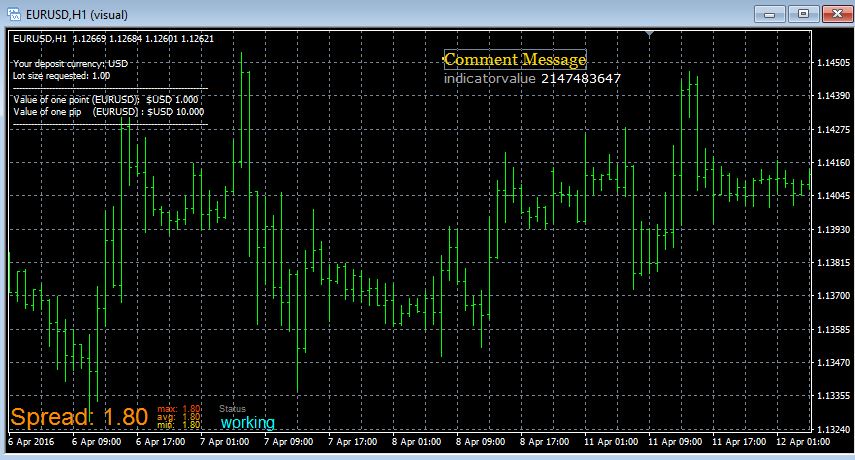This screenshot has height=460, width=855.
Task: Click the chart window icon beside EURUSD,H1 title
Action: pyautogui.click(x=14, y=14)
